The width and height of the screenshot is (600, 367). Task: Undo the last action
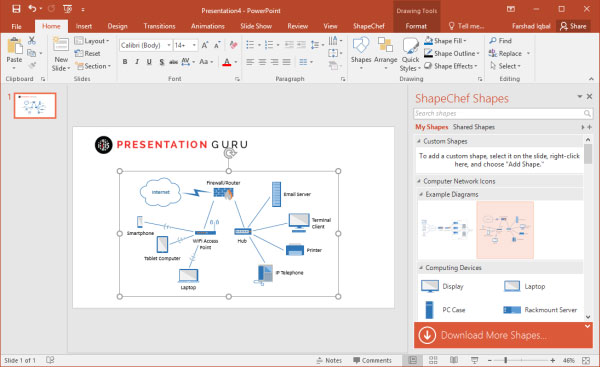coord(33,9)
